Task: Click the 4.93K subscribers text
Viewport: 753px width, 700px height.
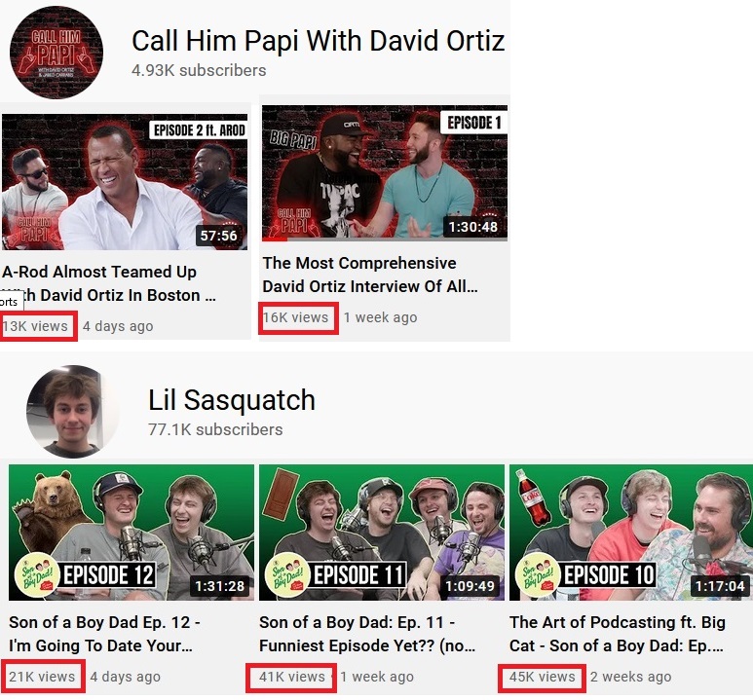Action: tap(199, 70)
